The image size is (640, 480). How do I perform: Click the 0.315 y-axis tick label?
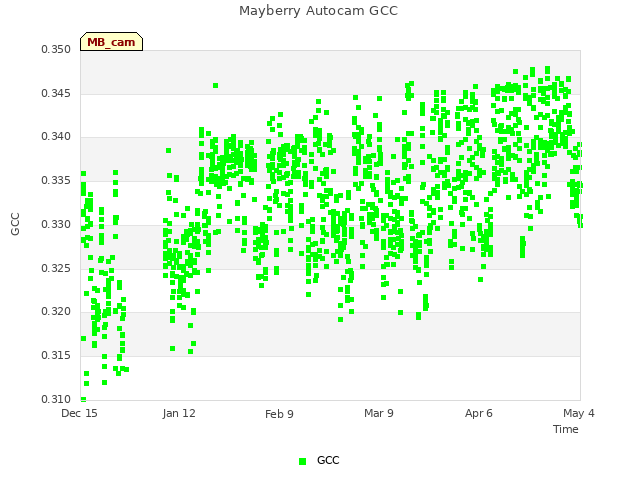point(56,356)
